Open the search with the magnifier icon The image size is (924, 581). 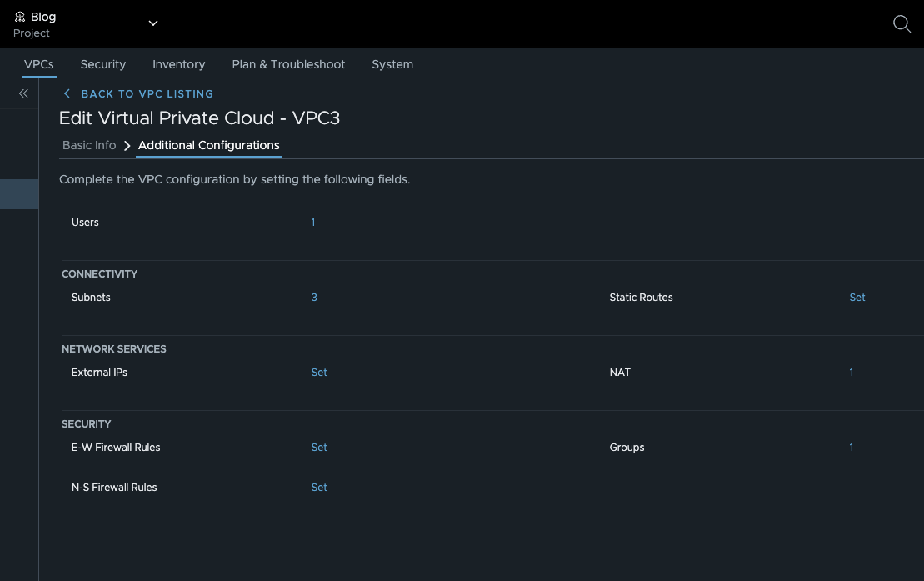(902, 24)
